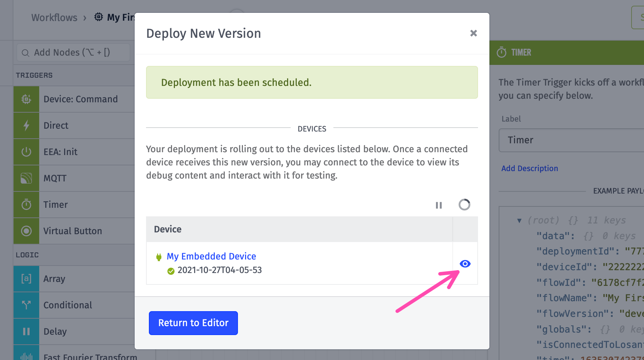
Task: Click the eye icon for My Embedded Device
Action: point(465,263)
